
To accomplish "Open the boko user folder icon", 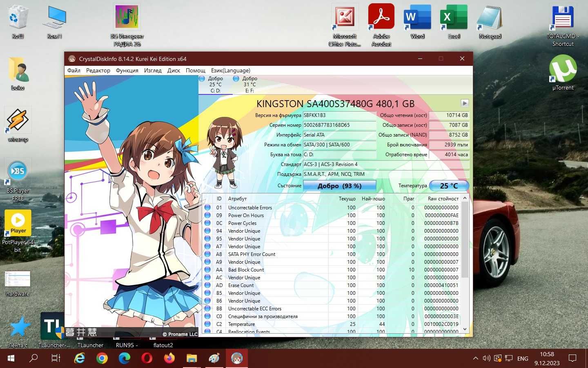I will (18, 74).
